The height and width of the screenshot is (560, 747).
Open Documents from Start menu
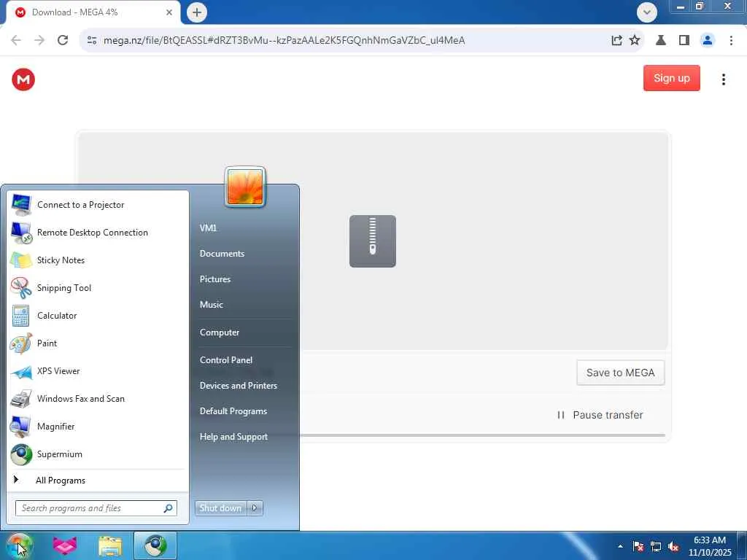222,253
